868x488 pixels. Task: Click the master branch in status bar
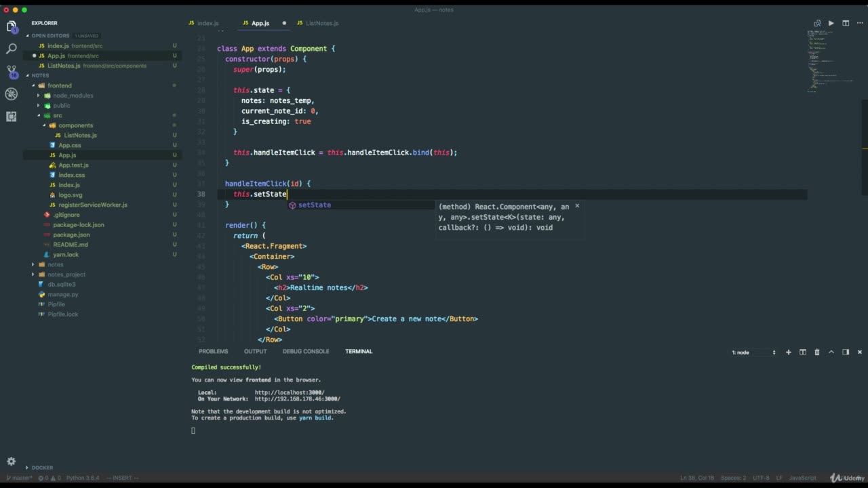(x=18, y=478)
